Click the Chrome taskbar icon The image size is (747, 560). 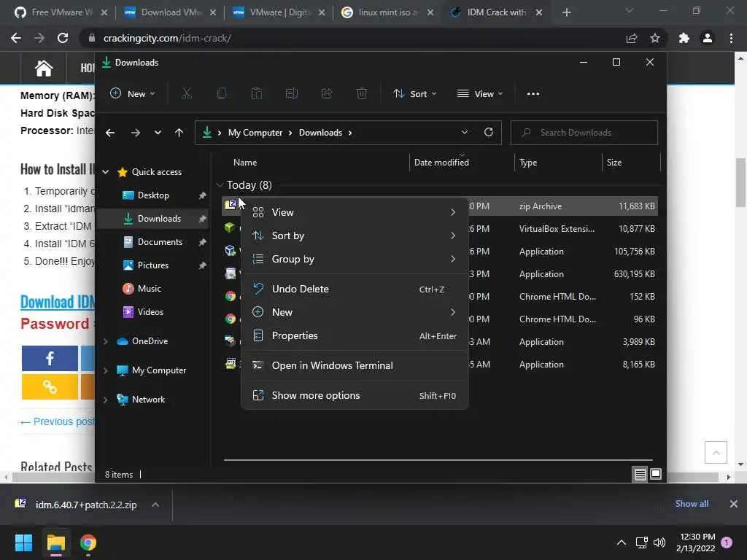point(88,542)
